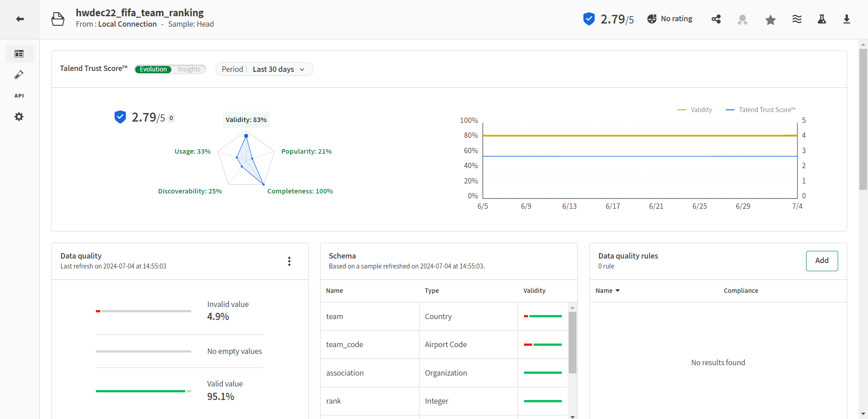
Task: Click the header Trust Score shield icon
Action: [x=589, y=19]
